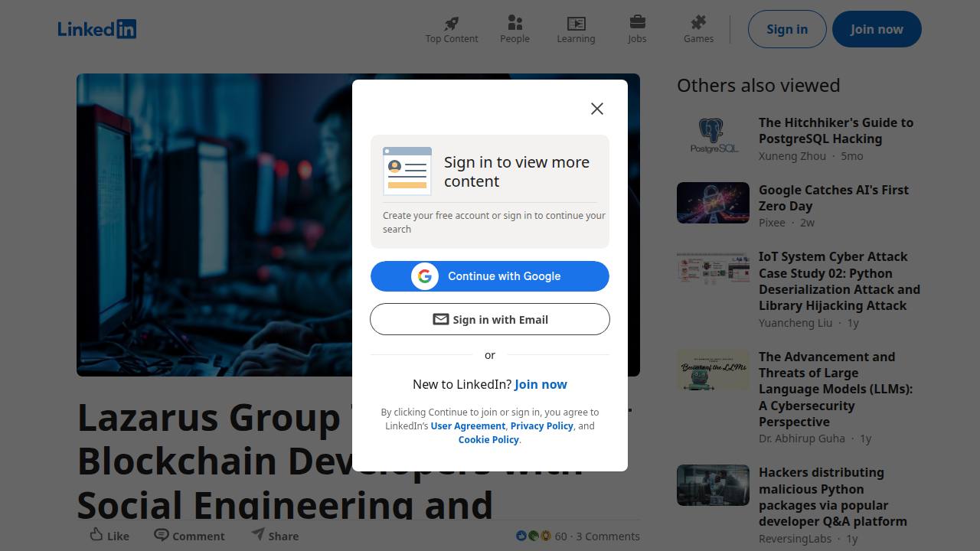Image resolution: width=980 pixels, height=551 pixels.
Task: Click the article hero image
Action: tap(358, 225)
